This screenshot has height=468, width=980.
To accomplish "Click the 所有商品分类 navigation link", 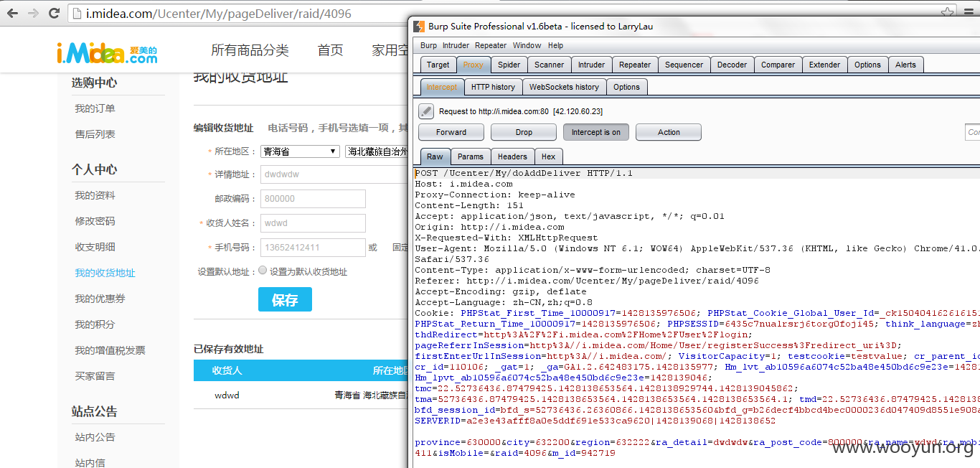I will [250, 50].
